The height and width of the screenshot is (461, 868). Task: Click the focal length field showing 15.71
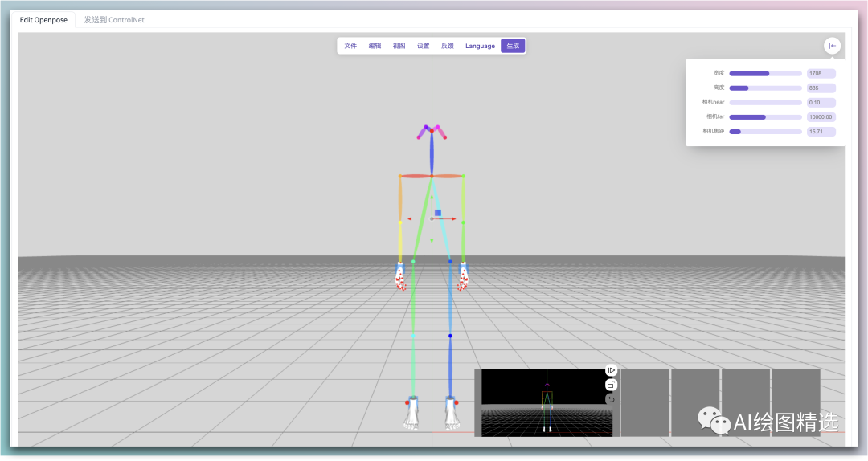(x=821, y=132)
